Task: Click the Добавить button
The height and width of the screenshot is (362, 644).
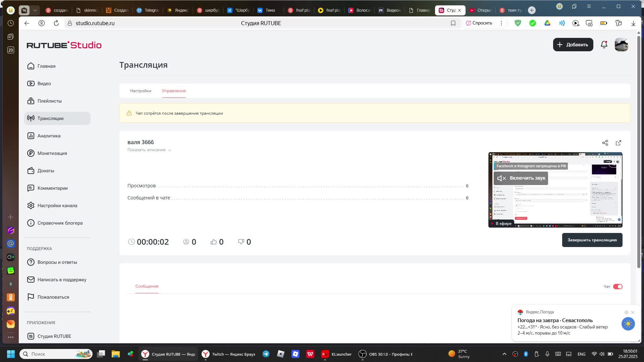Action: (573, 45)
